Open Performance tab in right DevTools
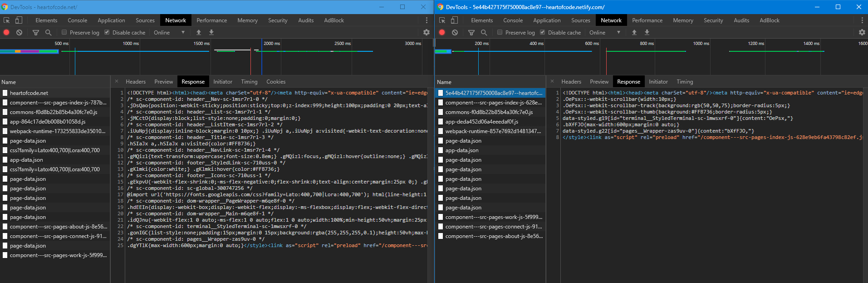The image size is (868, 283). pyautogui.click(x=647, y=20)
